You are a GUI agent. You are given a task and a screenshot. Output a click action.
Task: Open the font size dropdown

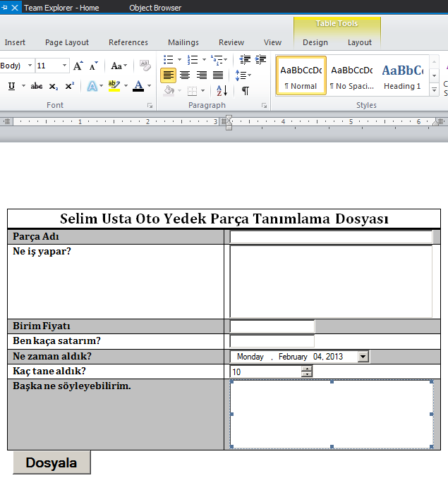point(65,66)
